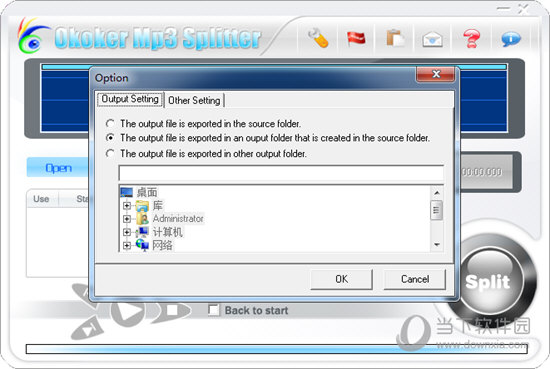Select 库 in the folder tree
This screenshot has width=550, height=369.
[157, 206]
